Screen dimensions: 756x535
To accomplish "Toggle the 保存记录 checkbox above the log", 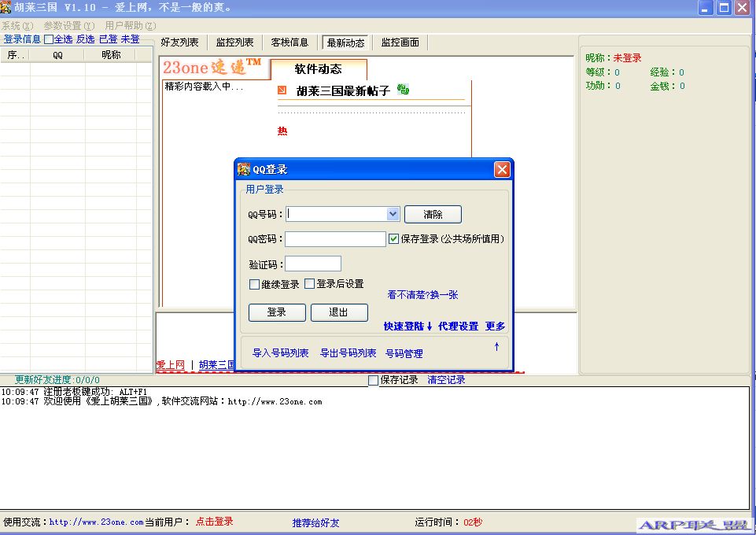I will tap(374, 380).
